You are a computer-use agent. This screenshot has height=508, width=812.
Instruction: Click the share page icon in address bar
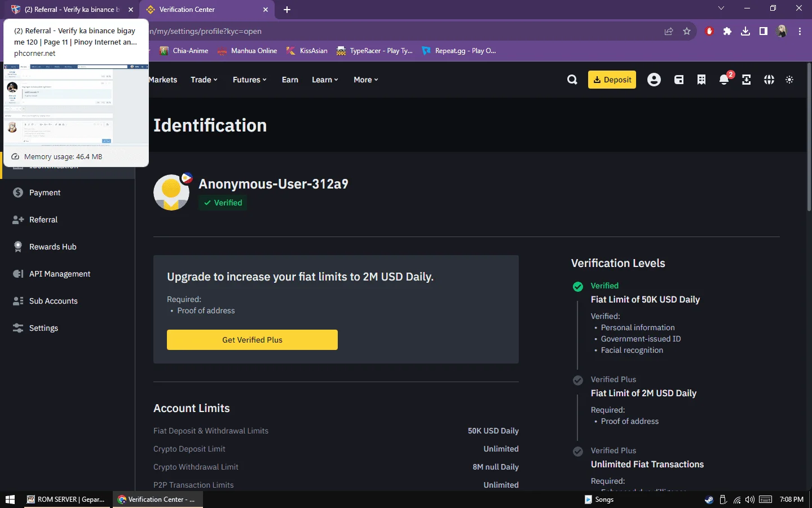click(669, 31)
